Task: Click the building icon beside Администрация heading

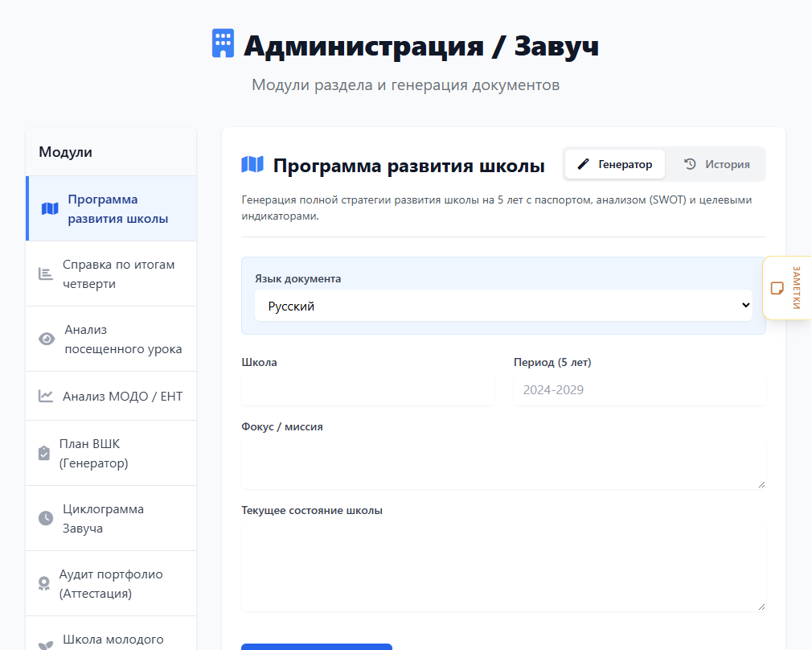Action: pyautogui.click(x=224, y=43)
